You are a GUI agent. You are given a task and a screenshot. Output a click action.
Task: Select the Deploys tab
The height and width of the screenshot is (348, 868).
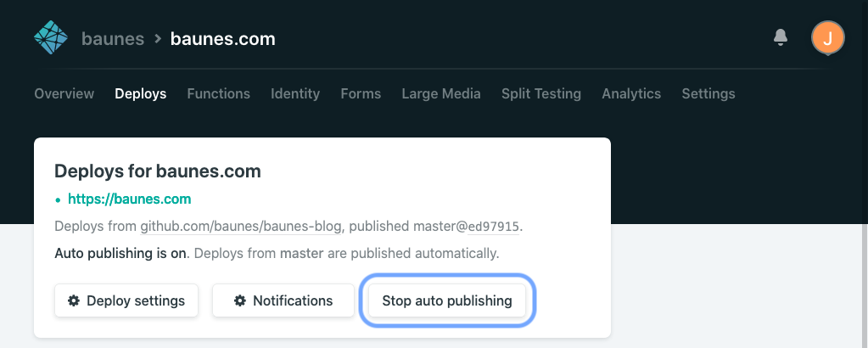141,93
